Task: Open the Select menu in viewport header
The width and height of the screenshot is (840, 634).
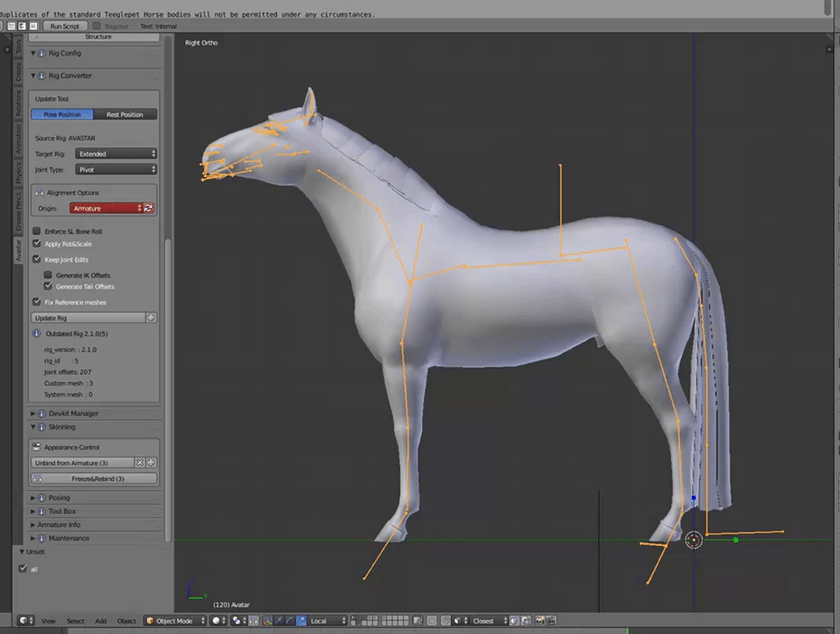Action: click(76, 621)
